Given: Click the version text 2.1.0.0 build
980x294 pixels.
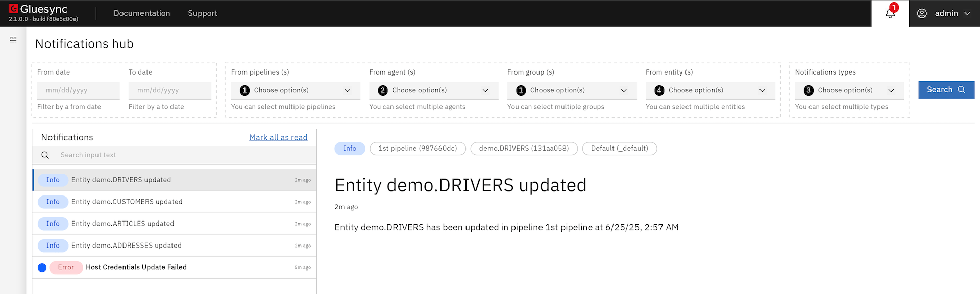Looking at the screenshot, I should [43, 19].
